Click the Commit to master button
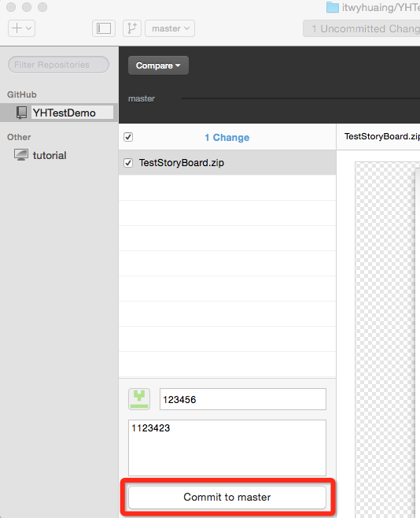 click(227, 497)
